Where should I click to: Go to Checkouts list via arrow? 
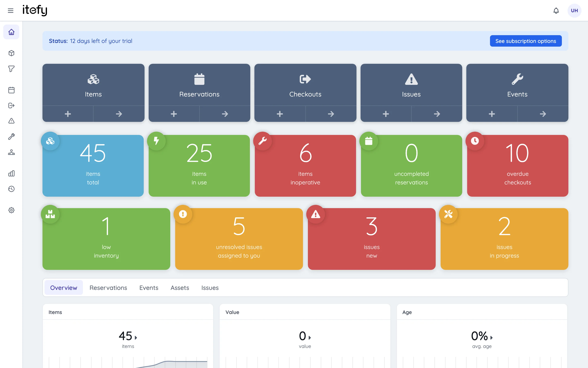click(331, 114)
